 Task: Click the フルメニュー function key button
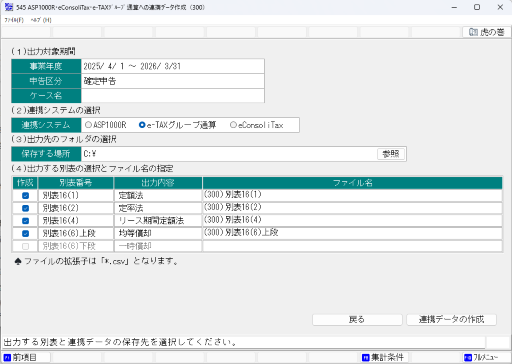click(486, 358)
